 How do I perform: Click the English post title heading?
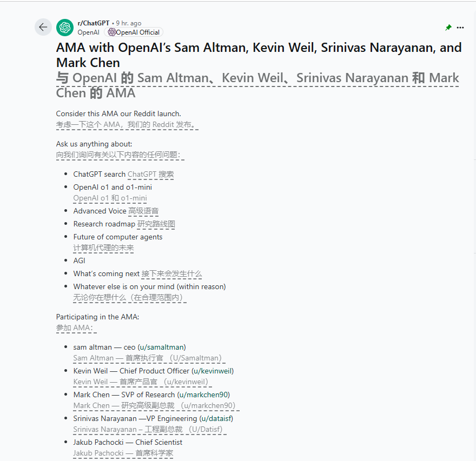[x=259, y=55]
